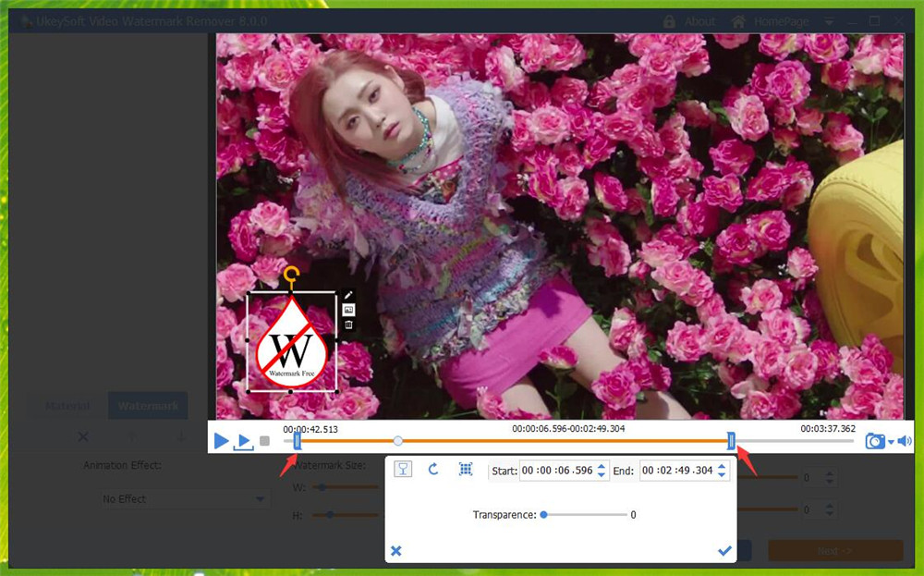Play the video

(x=221, y=441)
